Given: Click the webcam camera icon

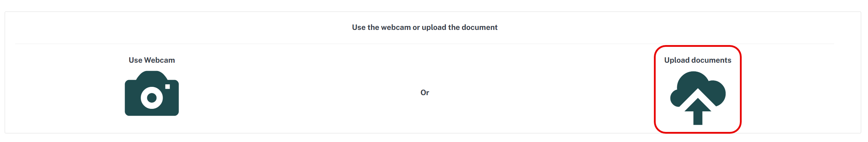Looking at the screenshot, I should click(152, 93).
